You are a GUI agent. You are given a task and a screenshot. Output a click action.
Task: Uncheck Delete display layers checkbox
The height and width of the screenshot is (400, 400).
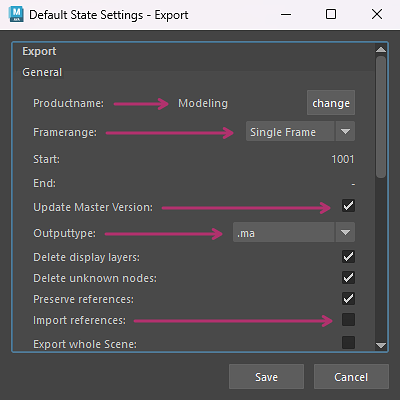(348, 257)
